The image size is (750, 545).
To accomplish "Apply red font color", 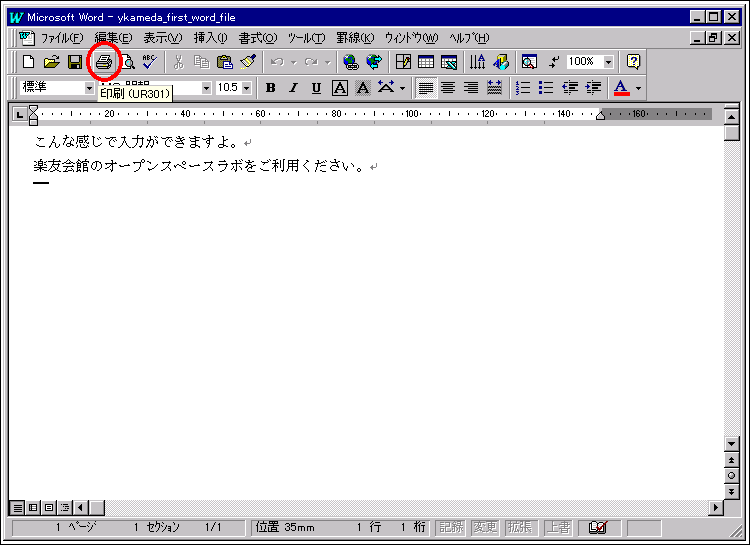I will pyautogui.click(x=621, y=88).
